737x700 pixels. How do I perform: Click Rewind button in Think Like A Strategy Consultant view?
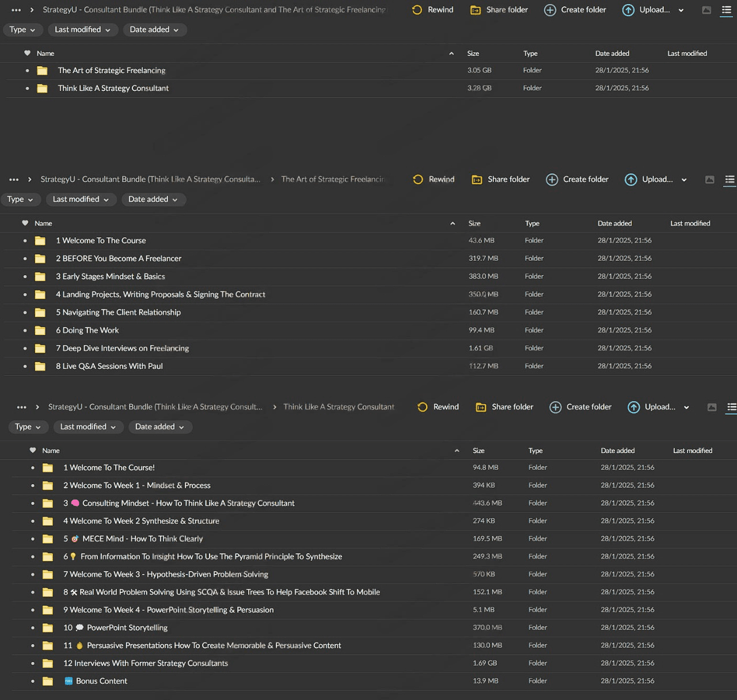pyautogui.click(x=438, y=407)
